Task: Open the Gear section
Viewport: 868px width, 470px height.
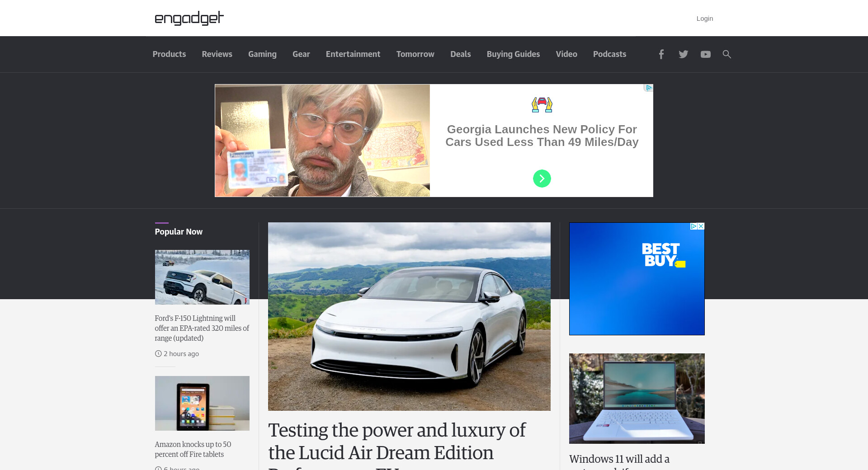Action: pos(301,54)
